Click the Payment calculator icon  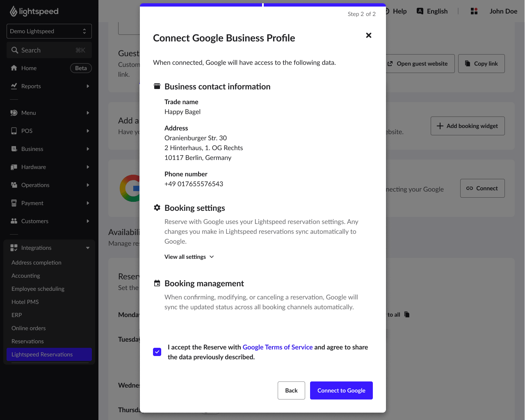14,203
